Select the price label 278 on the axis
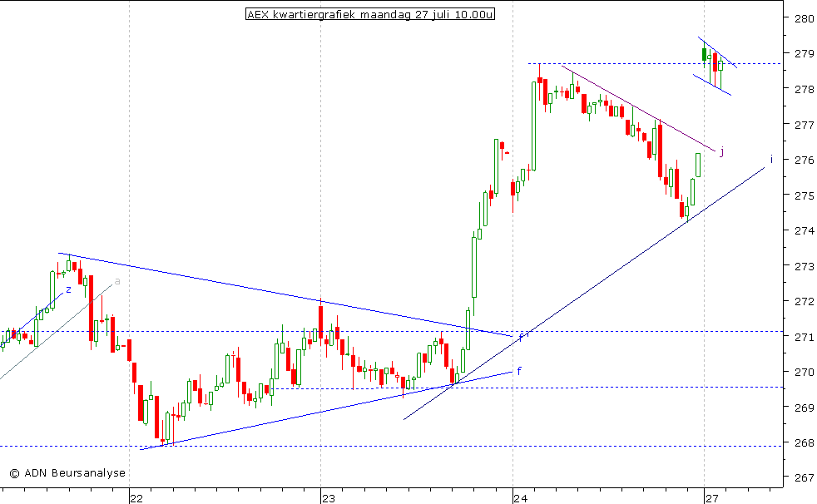Viewport: 817px width, 504px height. point(804,89)
